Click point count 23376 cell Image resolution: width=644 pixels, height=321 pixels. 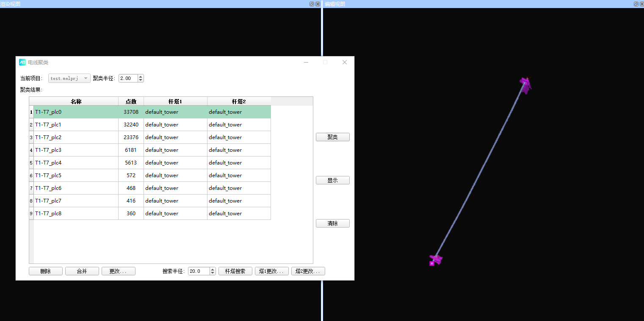(x=131, y=137)
